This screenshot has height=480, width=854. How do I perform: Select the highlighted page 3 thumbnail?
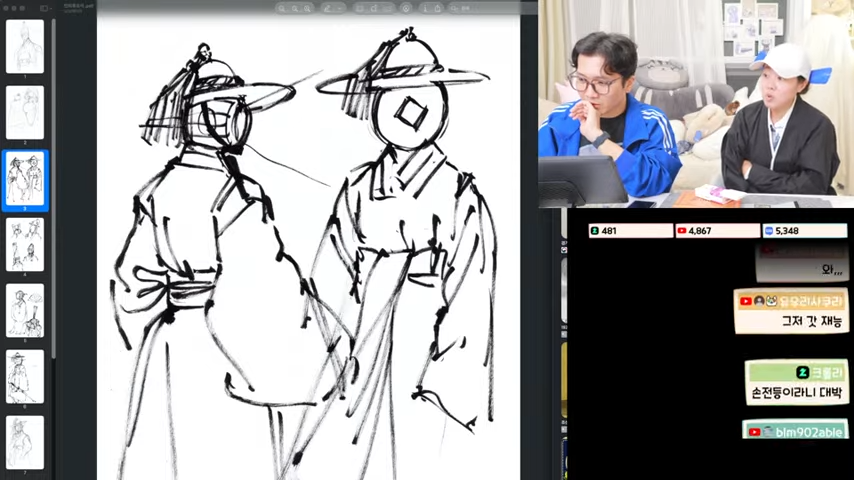pyautogui.click(x=25, y=179)
